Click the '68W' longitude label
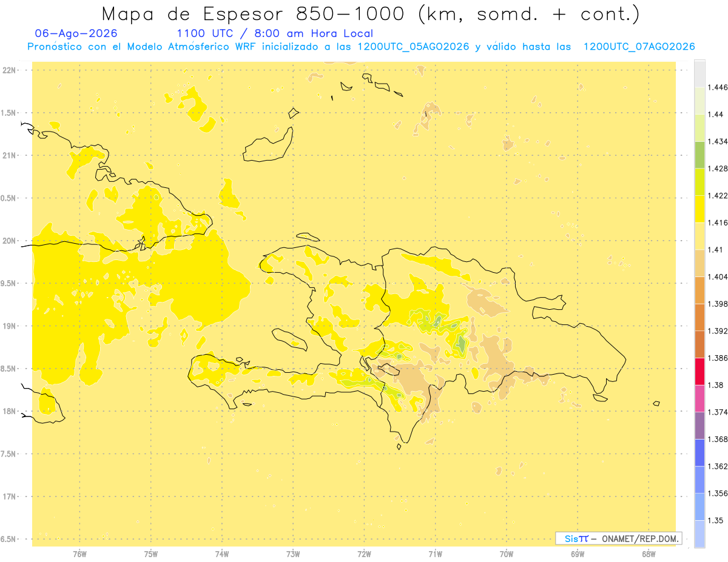The height and width of the screenshot is (562, 728). coord(649,554)
